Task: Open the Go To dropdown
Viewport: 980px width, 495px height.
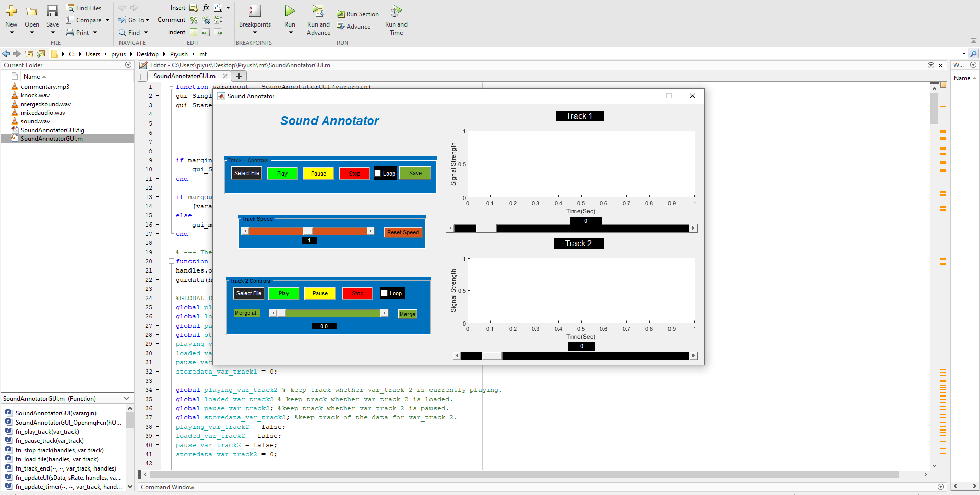Action: click(x=148, y=20)
